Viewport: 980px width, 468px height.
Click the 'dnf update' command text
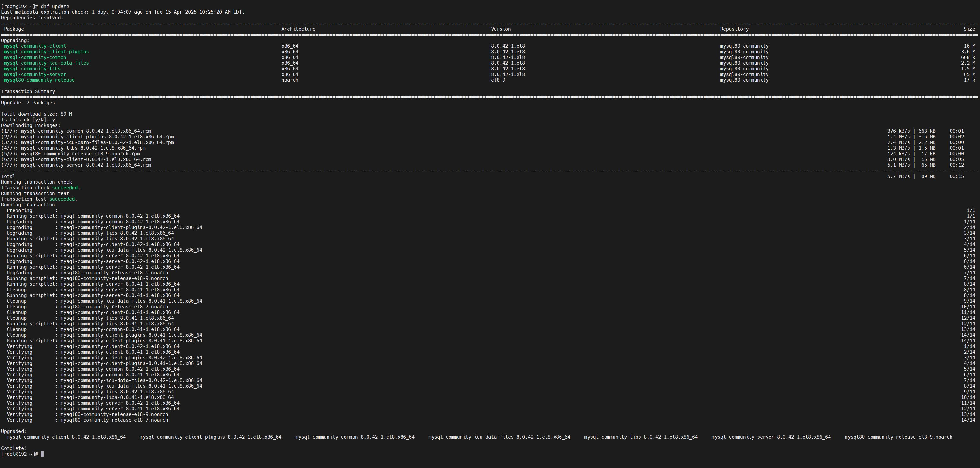click(55, 7)
